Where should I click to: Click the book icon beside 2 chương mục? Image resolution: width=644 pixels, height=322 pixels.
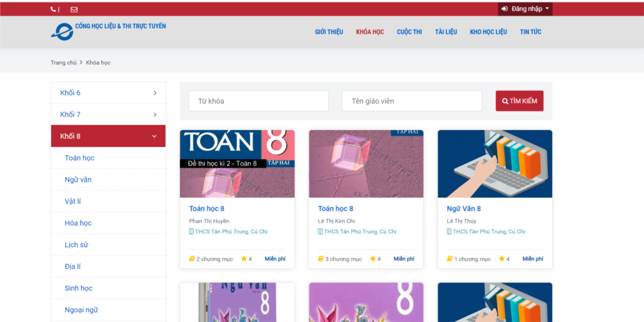click(191, 259)
